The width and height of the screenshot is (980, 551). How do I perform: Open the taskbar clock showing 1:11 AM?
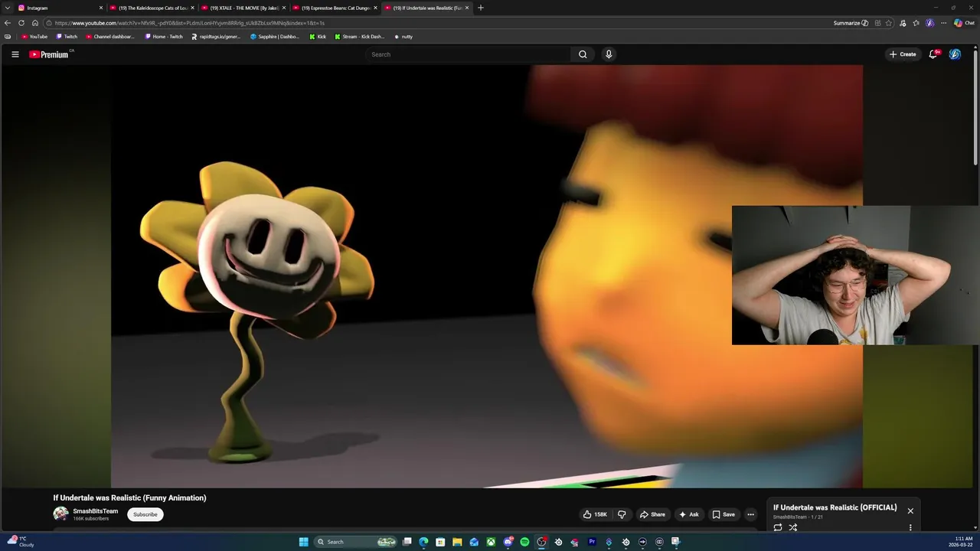[x=961, y=542]
